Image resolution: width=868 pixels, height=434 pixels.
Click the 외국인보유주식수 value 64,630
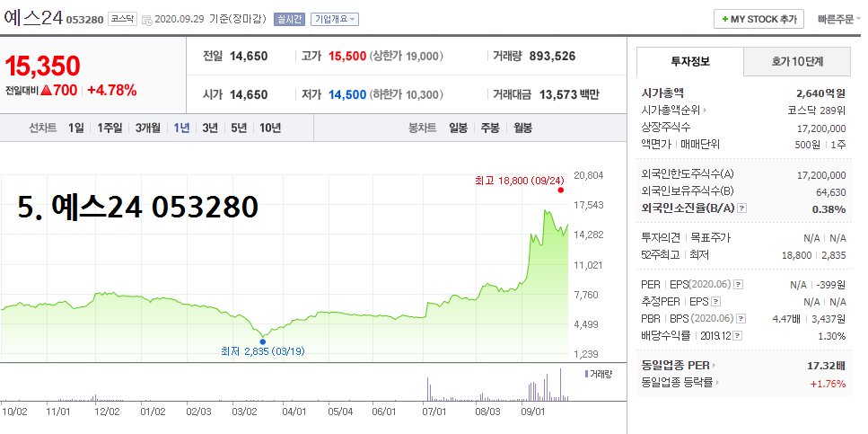[830, 191]
